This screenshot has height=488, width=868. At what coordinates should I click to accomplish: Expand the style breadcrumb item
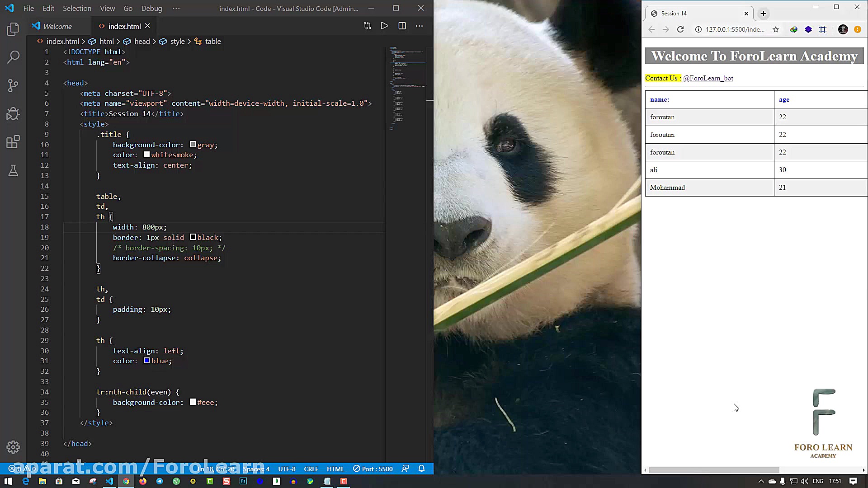(177, 41)
